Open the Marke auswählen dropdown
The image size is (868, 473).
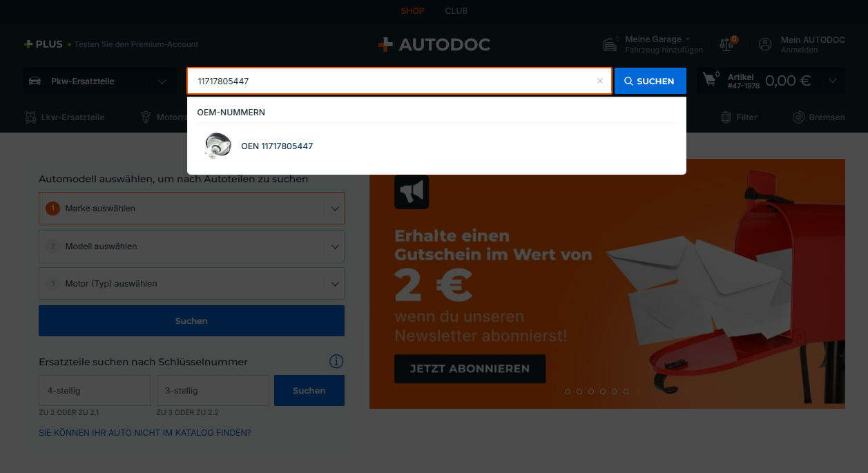[x=191, y=209]
